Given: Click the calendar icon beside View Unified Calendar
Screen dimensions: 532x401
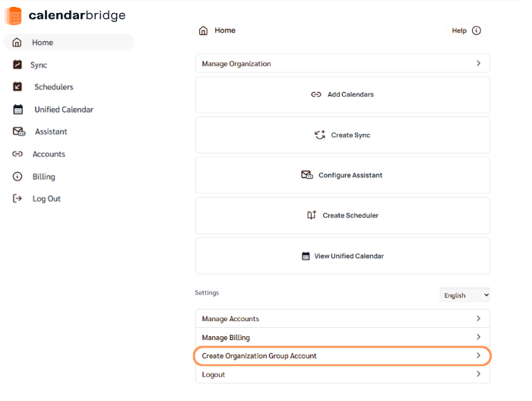Looking at the screenshot, I should click(306, 256).
